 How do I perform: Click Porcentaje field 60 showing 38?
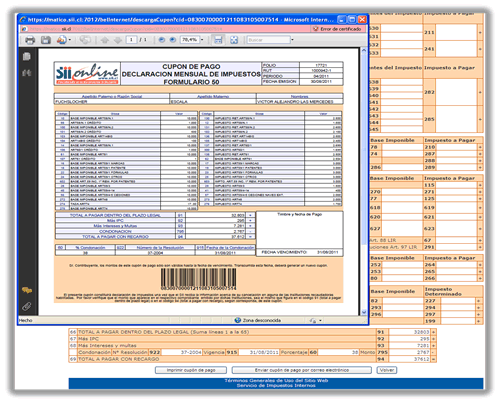pyautogui.click(x=338, y=352)
